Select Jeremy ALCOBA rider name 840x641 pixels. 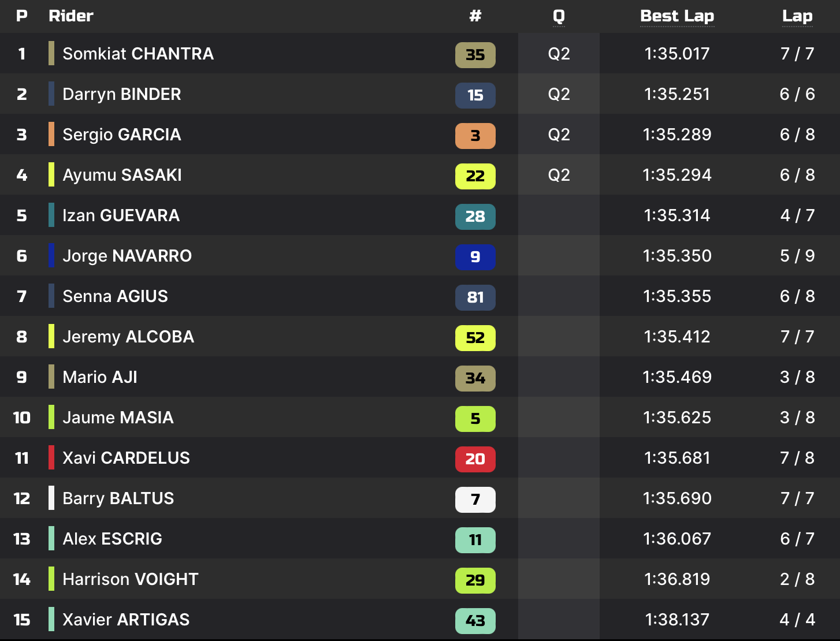click(x=128, y=337)
